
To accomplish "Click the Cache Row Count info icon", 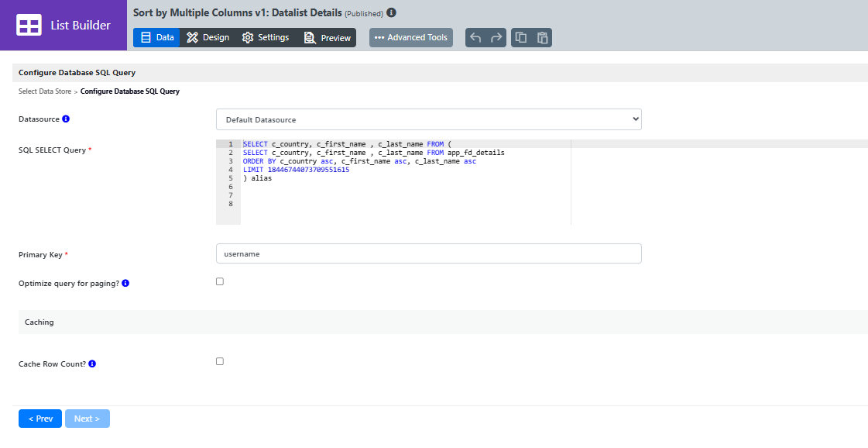I will [92, 364].
